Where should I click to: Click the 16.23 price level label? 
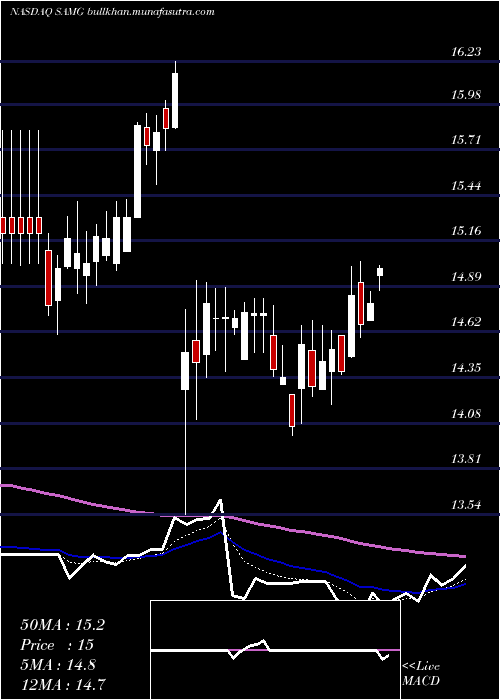click(x=466, y=52)
